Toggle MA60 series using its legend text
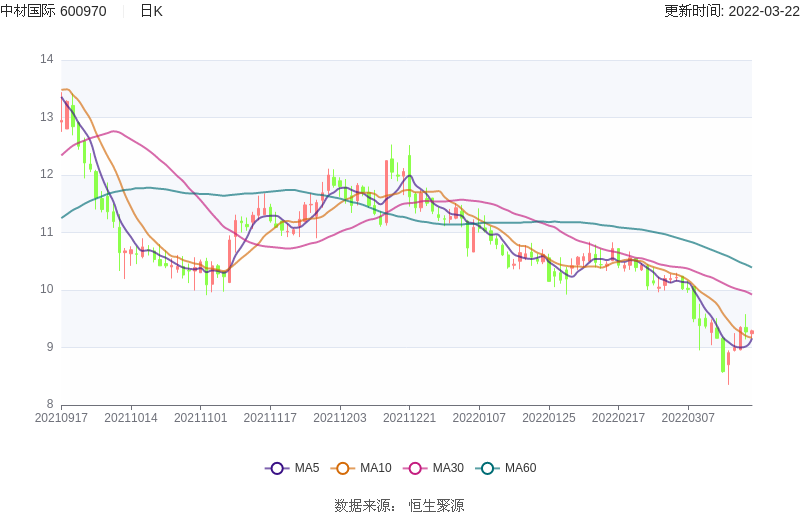800x517 pixels. tap(520, 468)
